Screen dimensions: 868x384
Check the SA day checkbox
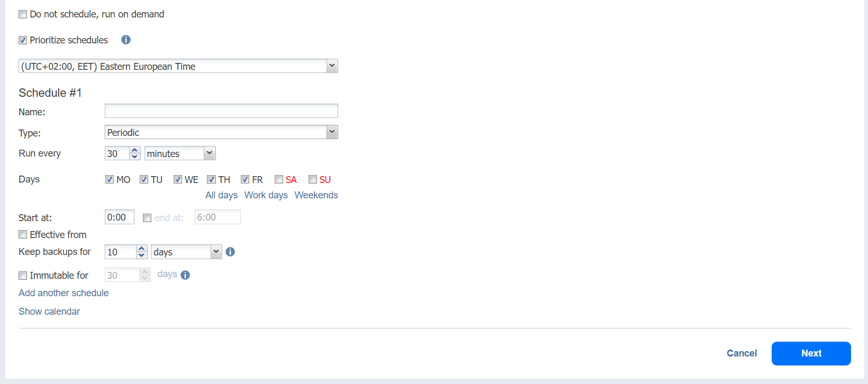[279, 179]
